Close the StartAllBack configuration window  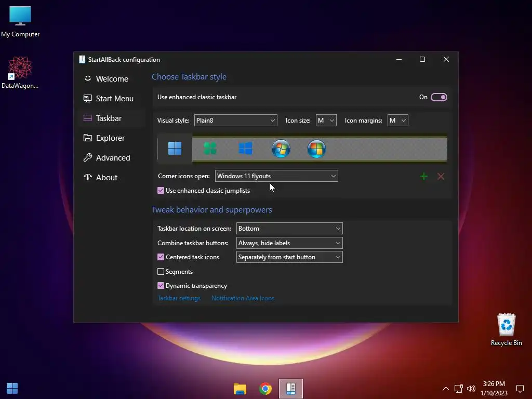pyautogui.click(x=446, y=59)
